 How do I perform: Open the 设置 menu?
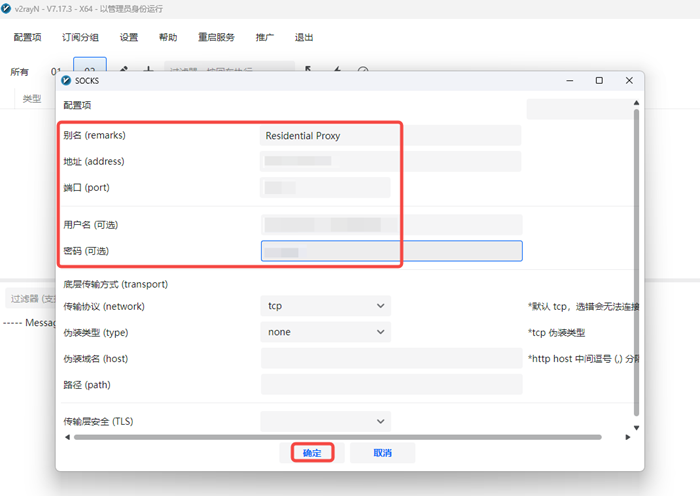pos(129,37)
